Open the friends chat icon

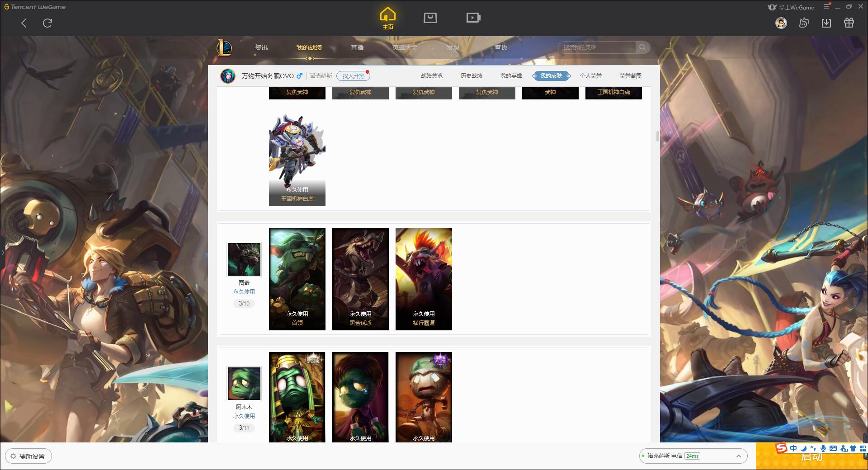pyautogui.click(x=804, y=23)
